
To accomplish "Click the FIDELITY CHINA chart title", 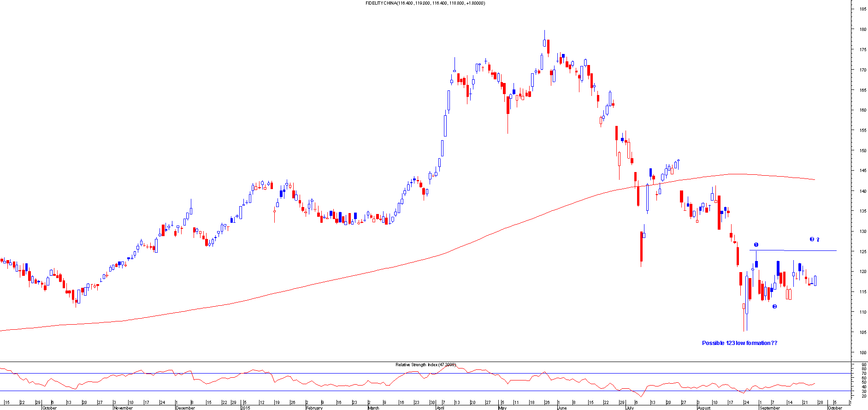I will click(425, 3).
